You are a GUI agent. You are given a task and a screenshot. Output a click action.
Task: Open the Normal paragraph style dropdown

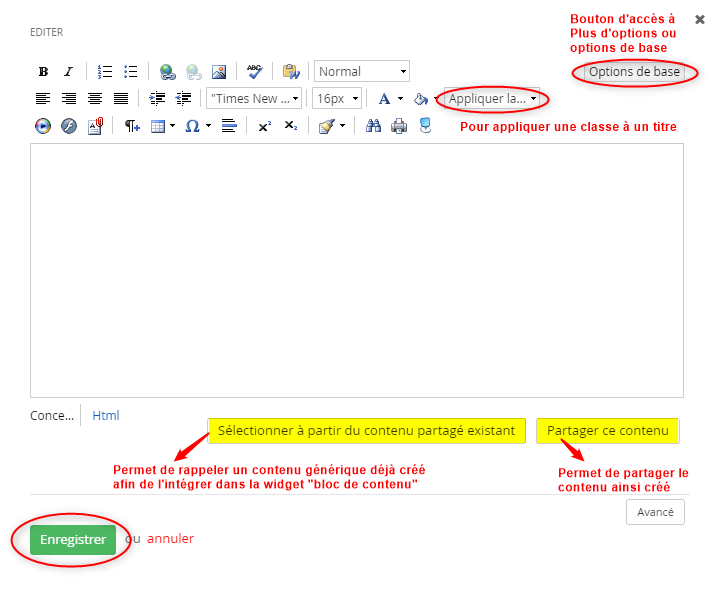click(x=362, y=72)
